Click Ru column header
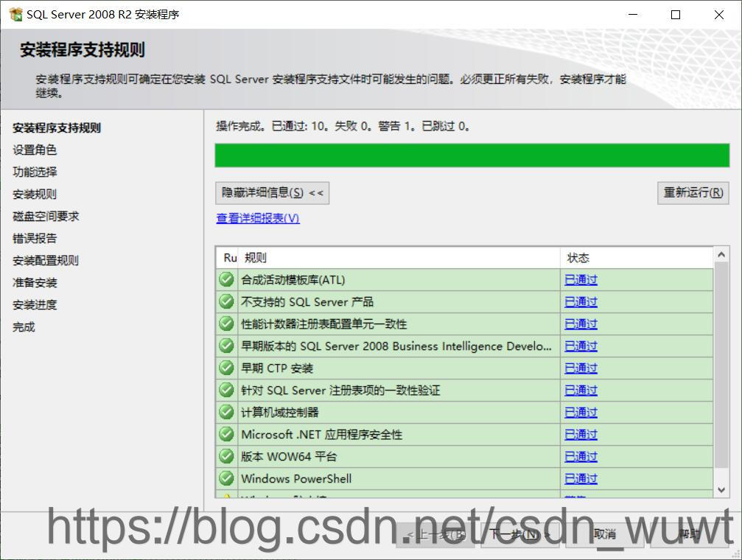Image resolution: width=742 pixels, height=560 pixels. pyautogui.click(x=228, y=258)
